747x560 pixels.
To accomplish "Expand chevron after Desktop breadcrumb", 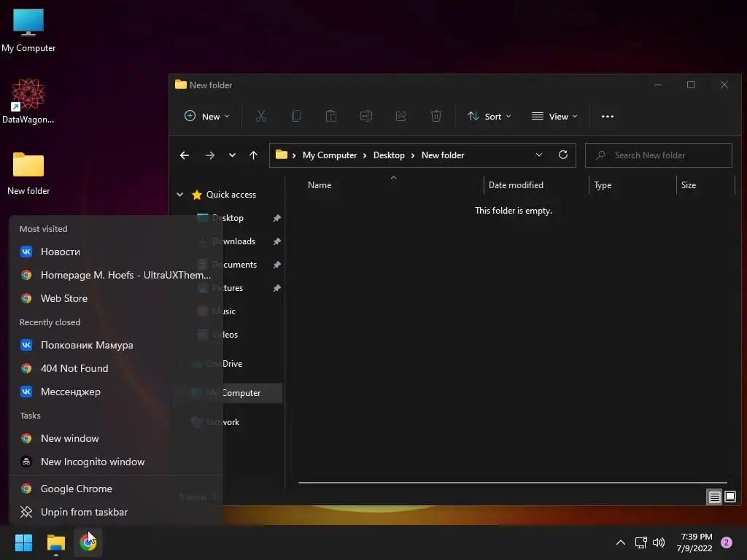I will pos(413,155).
